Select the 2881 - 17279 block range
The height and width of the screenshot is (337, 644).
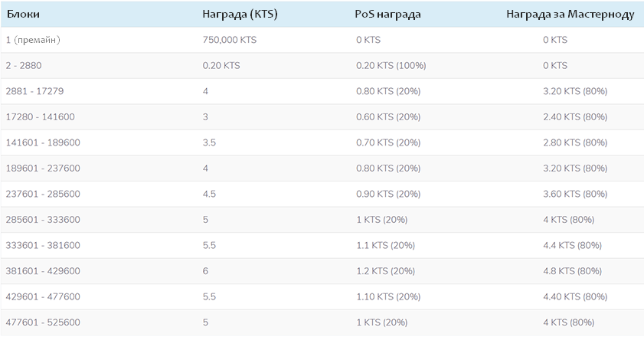pyautogui.click(x=35, y=91)
